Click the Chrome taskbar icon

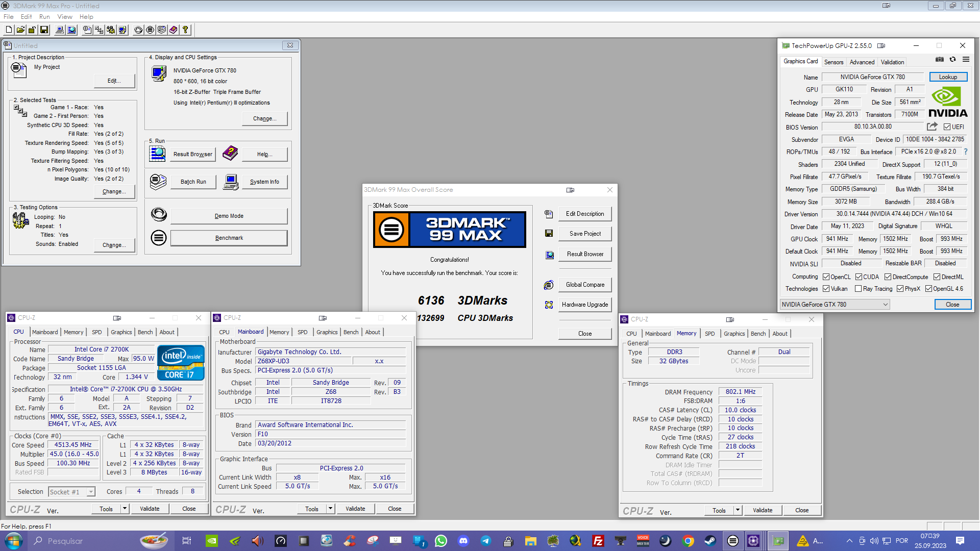pyautogui.click(x=688, y=541)
